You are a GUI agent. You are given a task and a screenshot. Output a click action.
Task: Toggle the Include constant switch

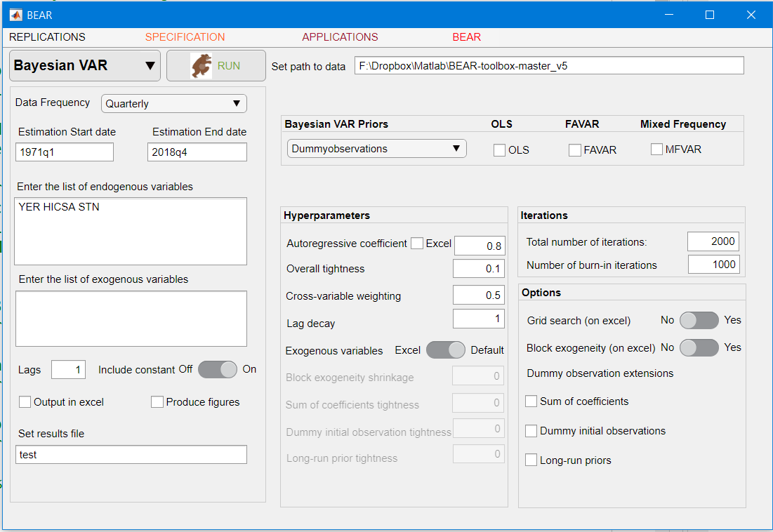coord(218,369)
